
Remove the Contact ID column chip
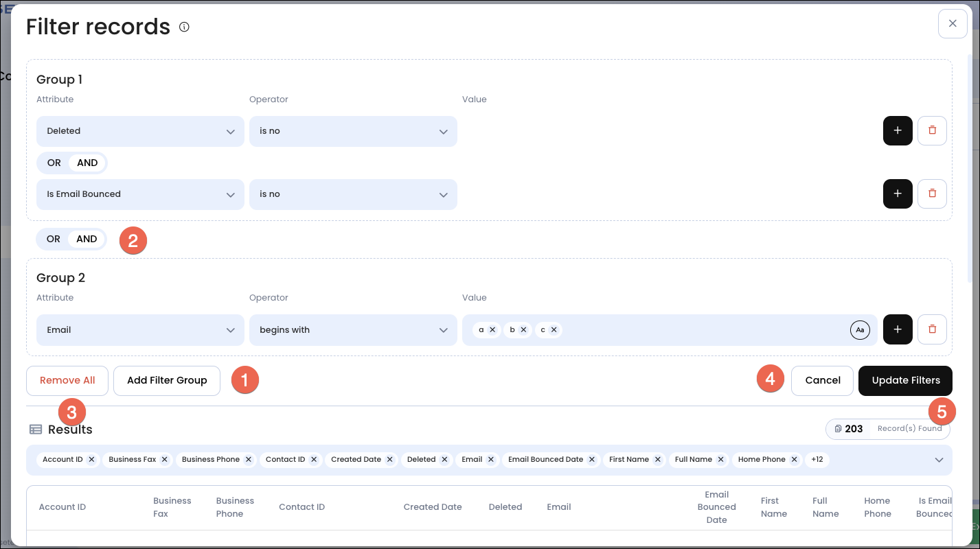314,460
